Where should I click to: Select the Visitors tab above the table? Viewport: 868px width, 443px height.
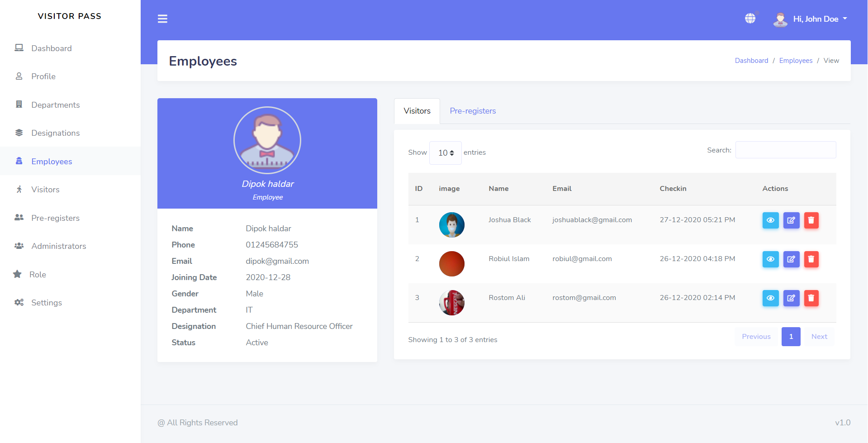[416, 111]
